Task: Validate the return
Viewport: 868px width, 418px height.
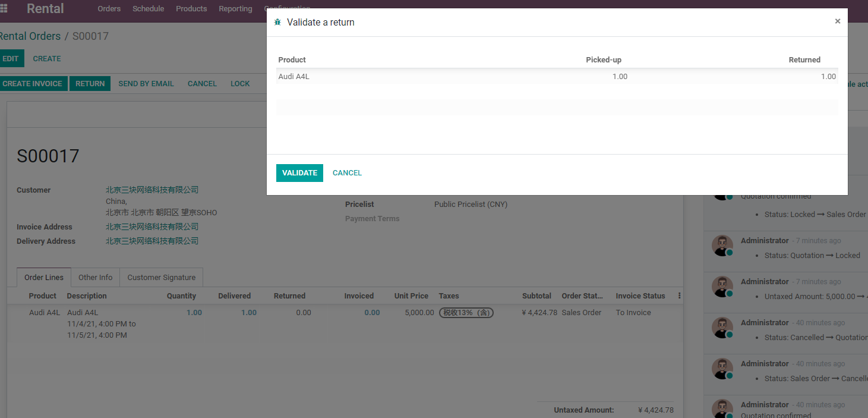Action: tap(299, 173)
